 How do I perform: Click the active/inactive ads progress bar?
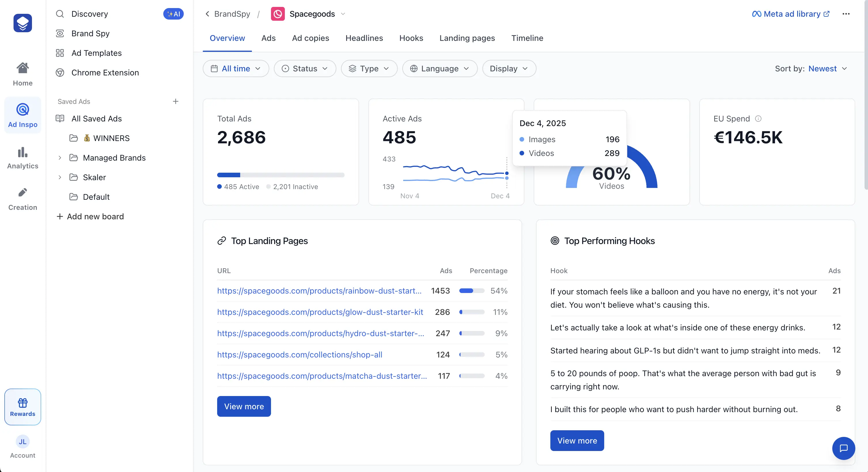coord(281,175)
